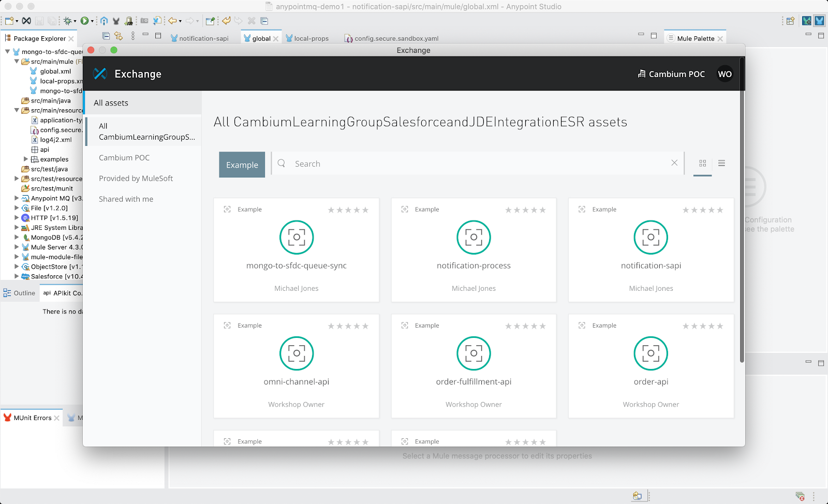Click the Collapse All icon in Package Explorer
Image resolution: width=828 pixels, height=504 pixels.
106,36
